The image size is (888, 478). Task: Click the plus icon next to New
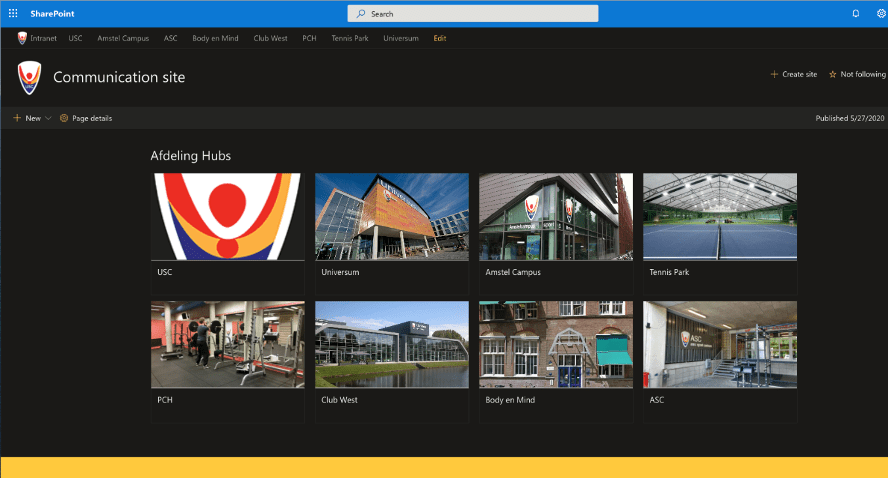[17, 118]
